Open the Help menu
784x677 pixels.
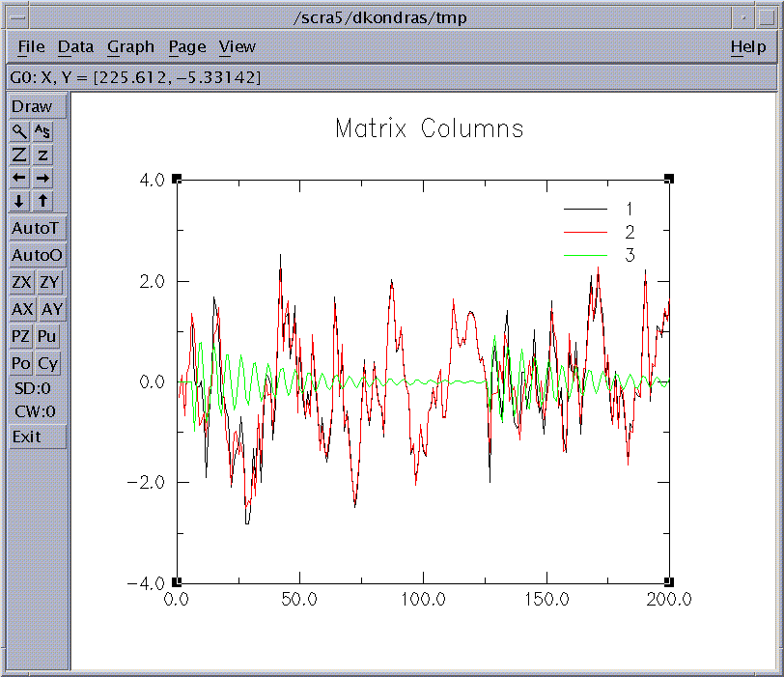pyautogui.click(x=747, y=46)
